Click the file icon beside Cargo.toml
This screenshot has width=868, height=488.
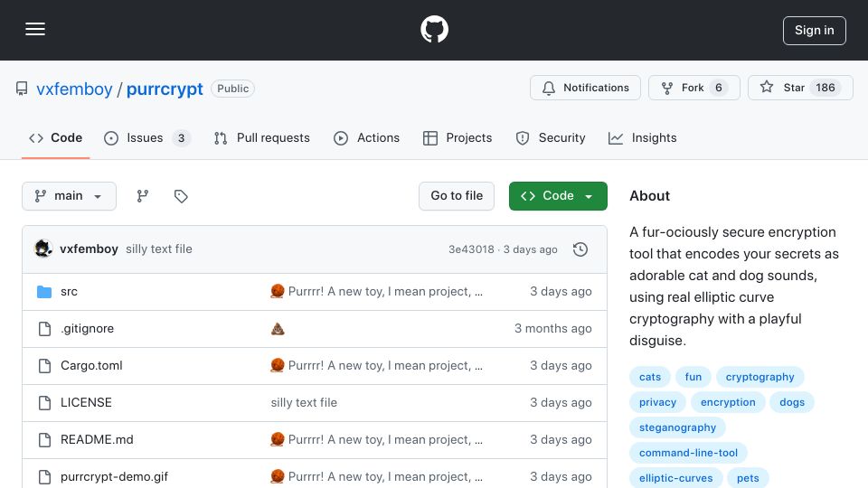(x=44, y=366)
